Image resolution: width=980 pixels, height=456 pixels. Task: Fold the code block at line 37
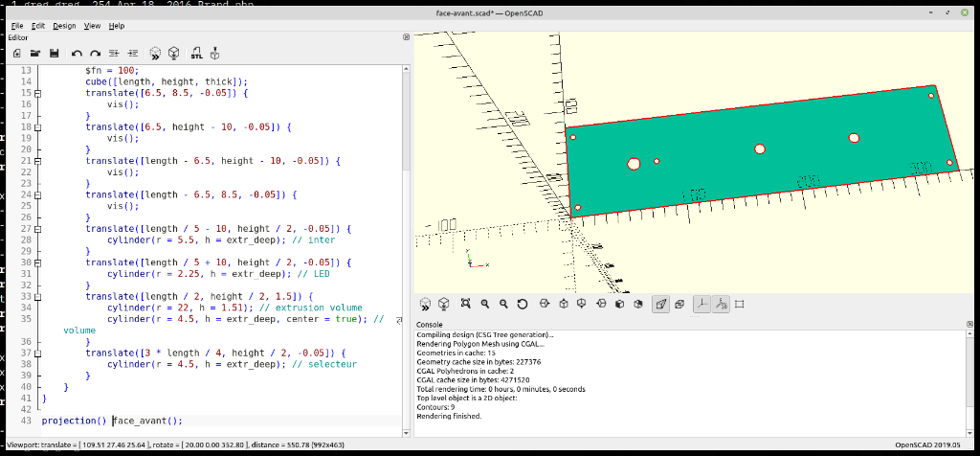[x=37, y=353]
